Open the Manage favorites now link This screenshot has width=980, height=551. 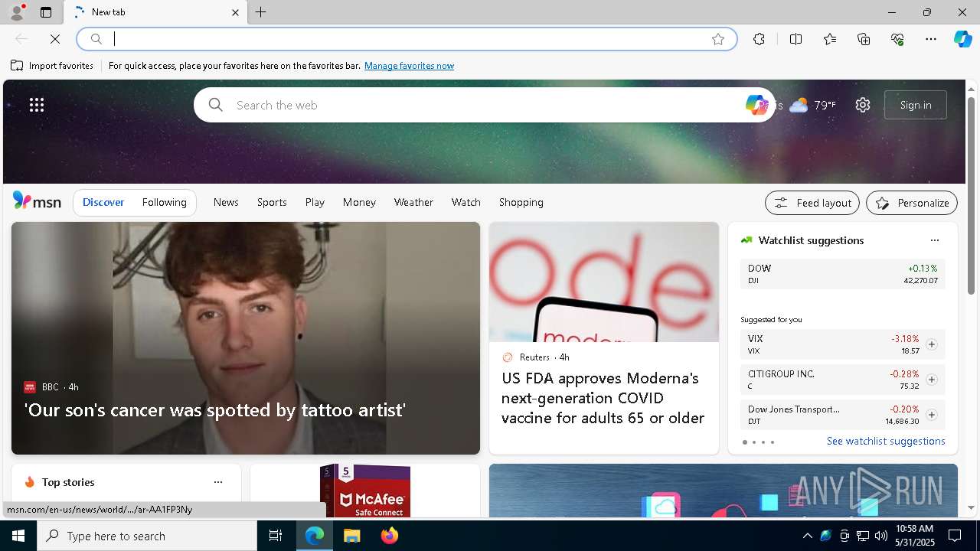(409, 66)
